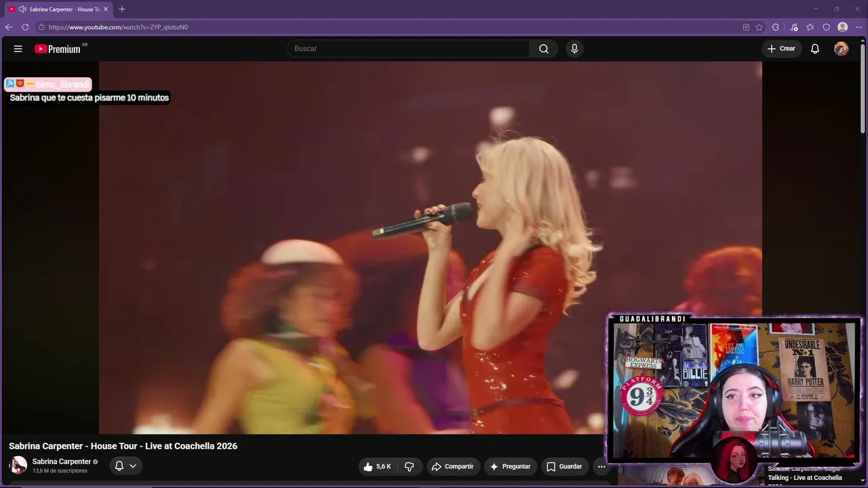Open the browser profile avatar
Image resolution: width=868 pixels, height=488 pixels.
(842, 27)
